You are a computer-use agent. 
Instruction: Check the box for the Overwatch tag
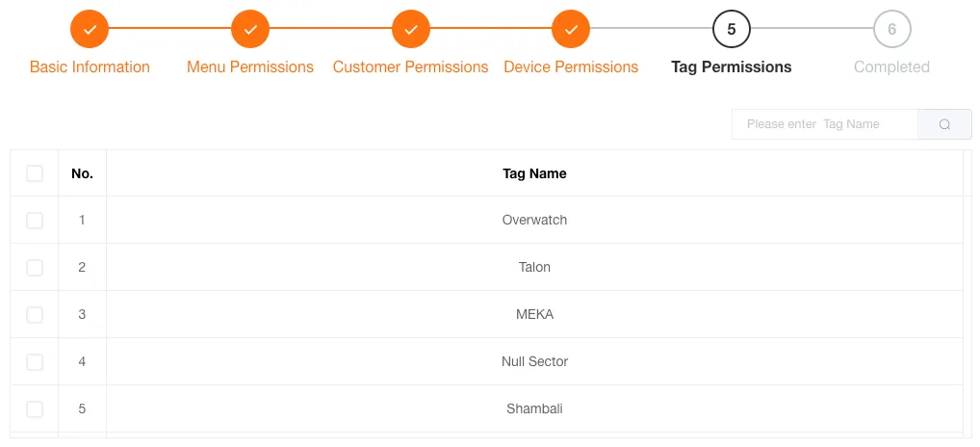(35, 221)
